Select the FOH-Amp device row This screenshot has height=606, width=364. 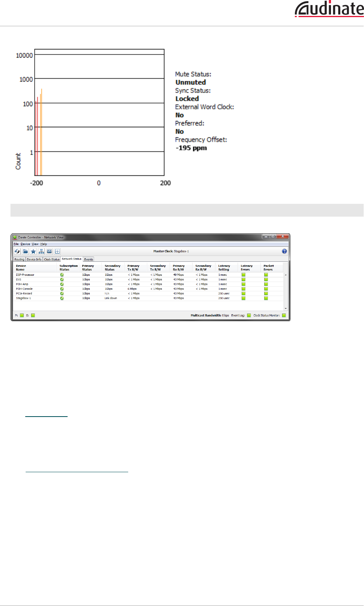click(x=148, y=284)
